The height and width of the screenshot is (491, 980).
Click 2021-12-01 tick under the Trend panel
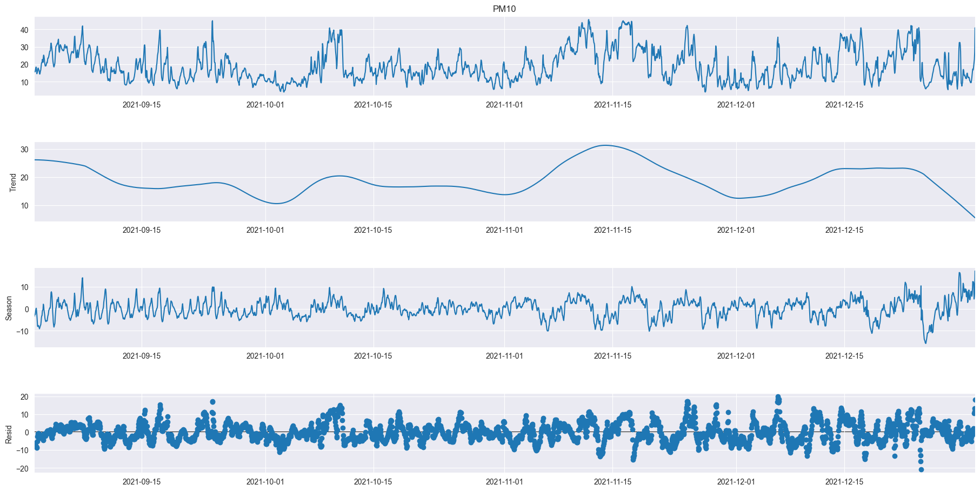coord(736,230)
